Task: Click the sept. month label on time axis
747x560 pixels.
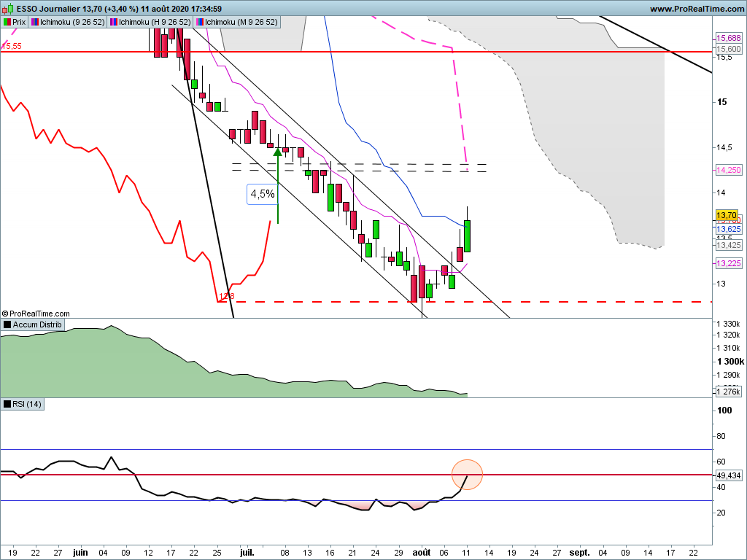Action: click(580, 553)
